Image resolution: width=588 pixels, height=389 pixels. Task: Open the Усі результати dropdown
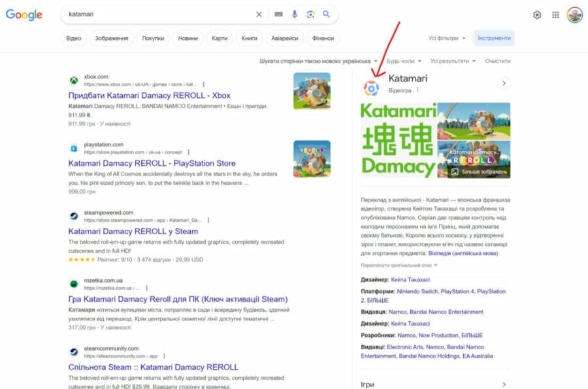pyautogui.click(x=453, y=61)
